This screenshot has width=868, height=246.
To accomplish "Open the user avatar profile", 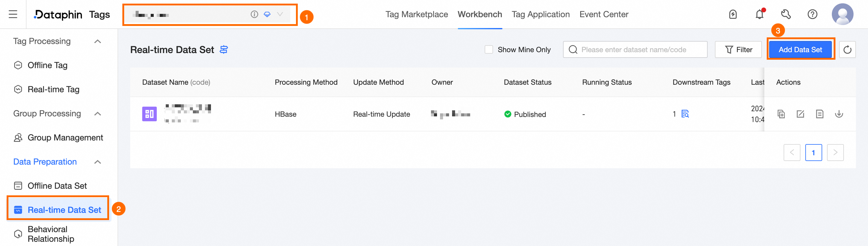I will pos(842,14).
